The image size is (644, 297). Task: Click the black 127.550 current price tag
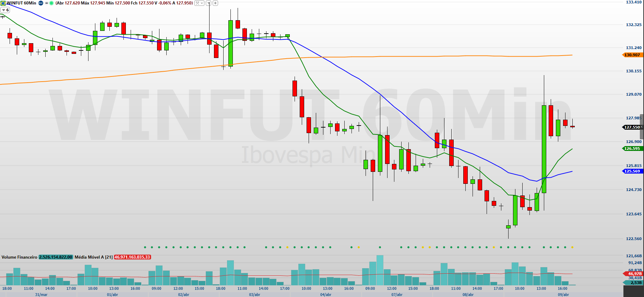(632, 127)
